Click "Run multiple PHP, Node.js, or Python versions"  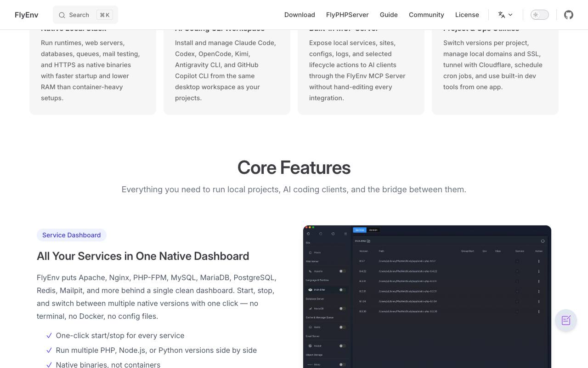tap(156, 350)
